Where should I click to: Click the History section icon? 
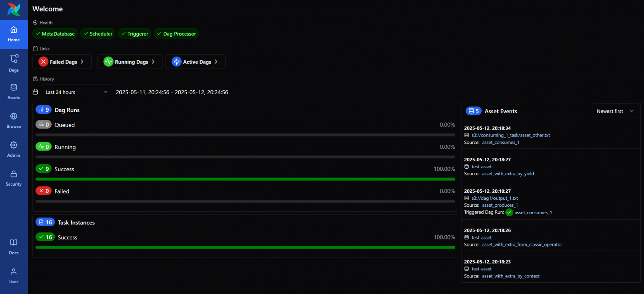click(35, 79)
